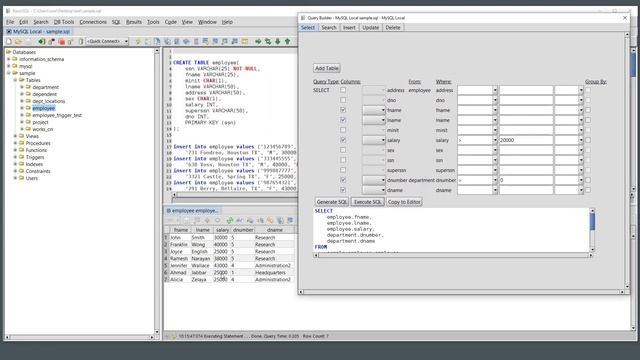Click the database tree horizontal scrollbar

click(80, 337)
